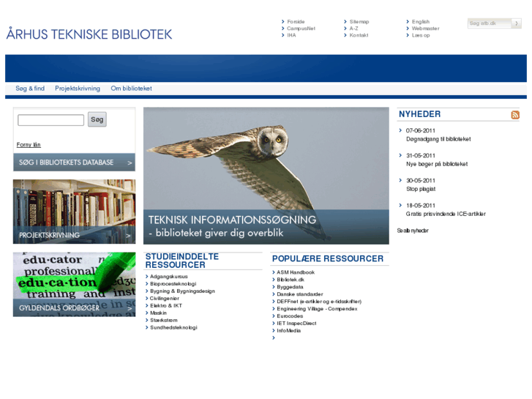Click the 07-06-2011 news date
The width and height of the screenshot is (532, 399).
pyautogui.click(x=420, y=131)
